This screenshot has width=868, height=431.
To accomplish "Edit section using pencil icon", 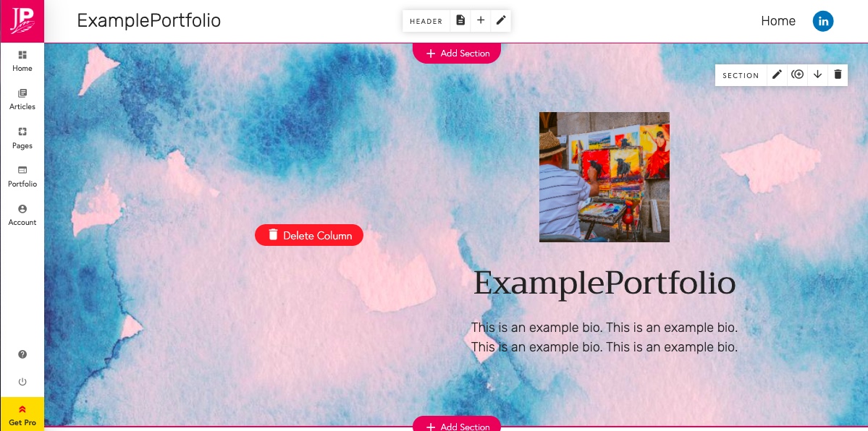I will [x=778, y=74].
